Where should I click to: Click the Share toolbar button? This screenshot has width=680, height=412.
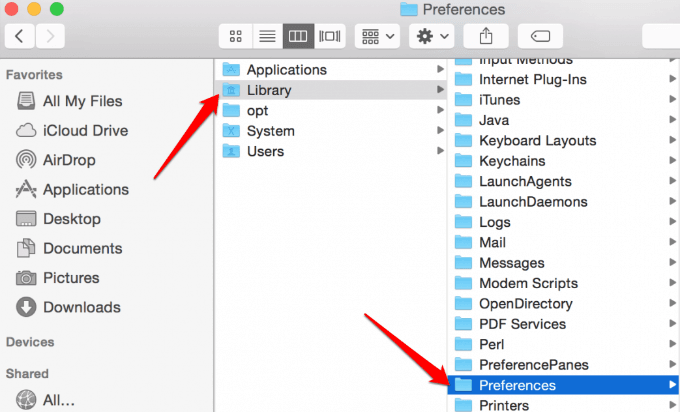tap(486, 36)
